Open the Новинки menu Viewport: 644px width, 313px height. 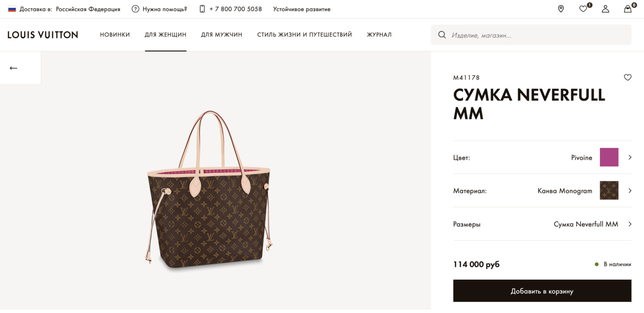(115, 35)
